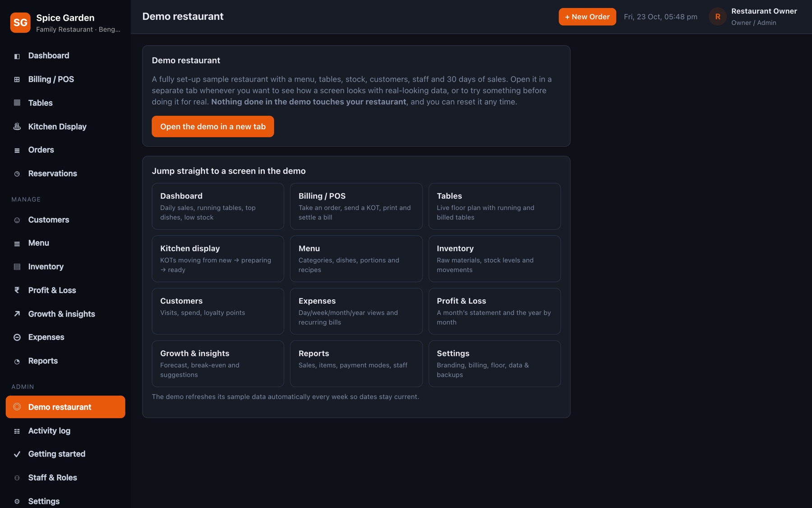Image resolution: width=812 pixels, height=508 pixels.
Task: Click the Customers smiley icon
Action: coord(17,220)
